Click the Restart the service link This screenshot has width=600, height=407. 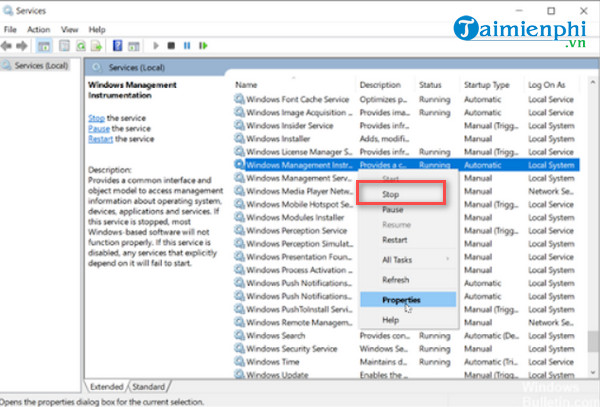(x=101, y=139)
